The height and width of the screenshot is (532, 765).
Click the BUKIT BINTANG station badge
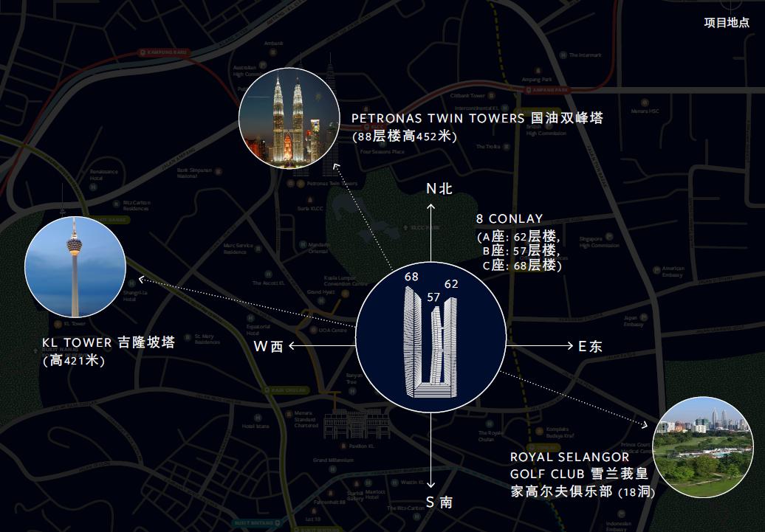(x=255, y=523)
